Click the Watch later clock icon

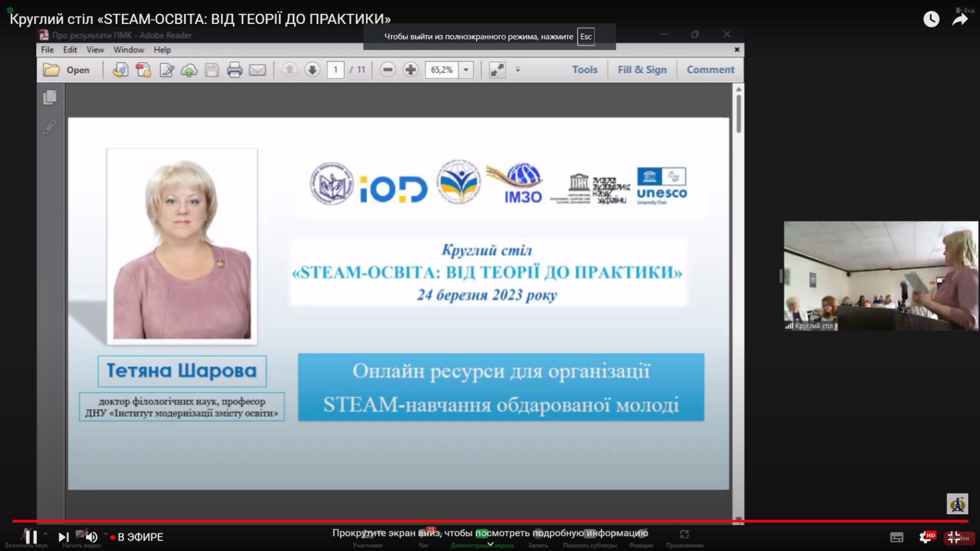[x=931, y=19]
